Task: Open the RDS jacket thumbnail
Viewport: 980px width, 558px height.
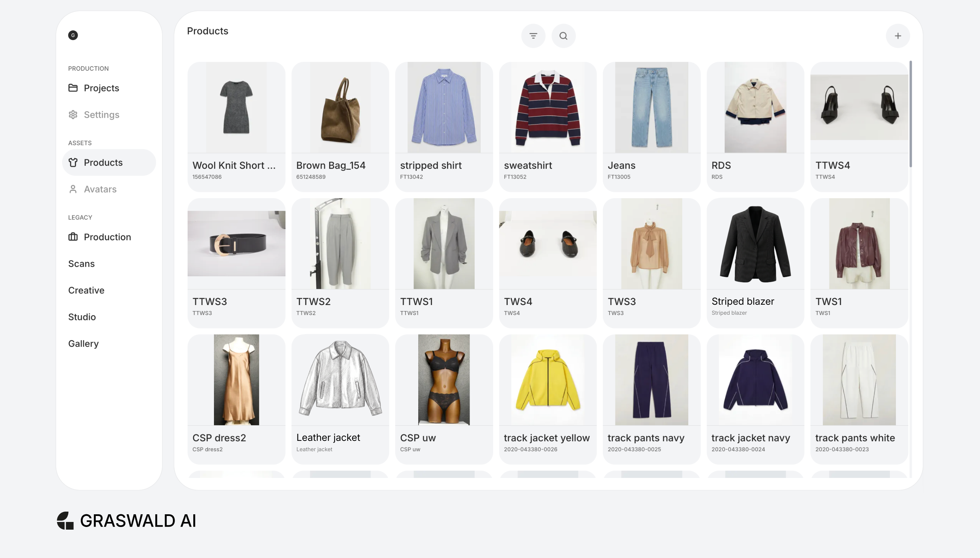Action: [755, 107]
